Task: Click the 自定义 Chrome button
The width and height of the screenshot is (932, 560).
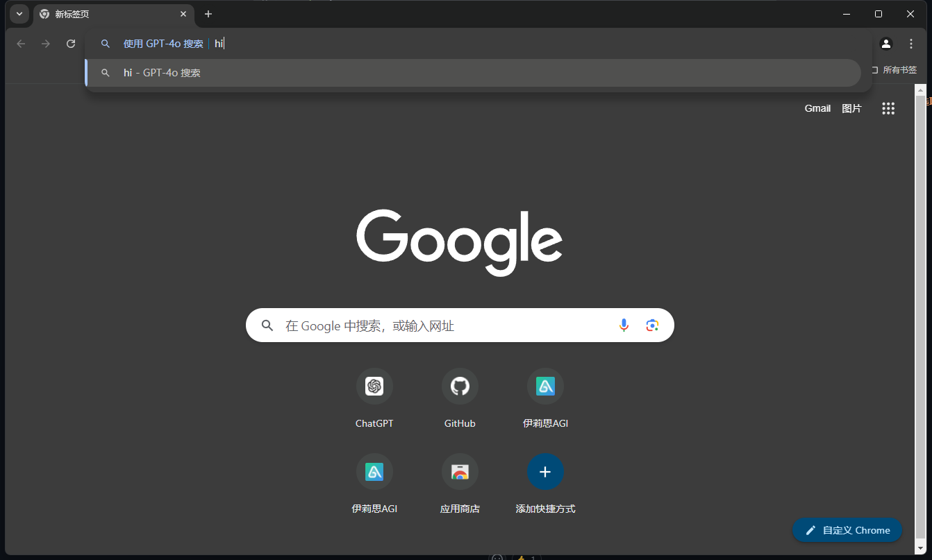Action: click(x=847, y=529)
